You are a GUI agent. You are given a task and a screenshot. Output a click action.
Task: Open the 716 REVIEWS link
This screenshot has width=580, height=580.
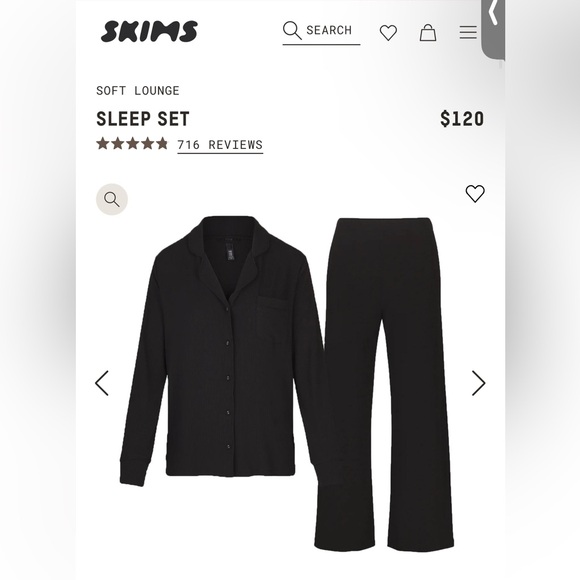[x=220, y=145]
